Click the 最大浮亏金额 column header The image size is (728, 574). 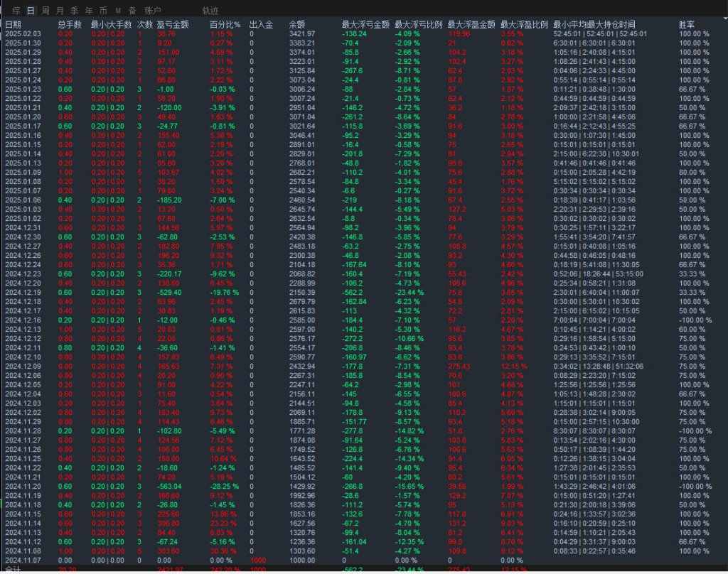[365, 24]
